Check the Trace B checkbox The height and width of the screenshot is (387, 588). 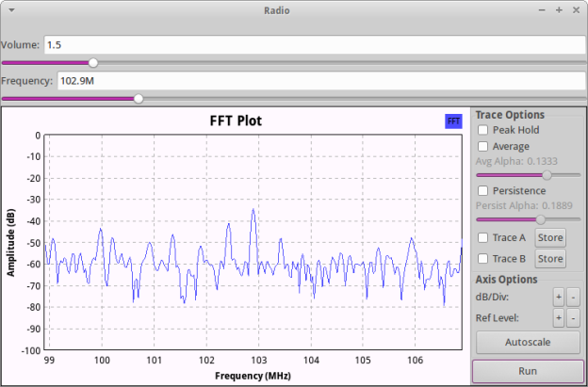[x=482, y=259]
